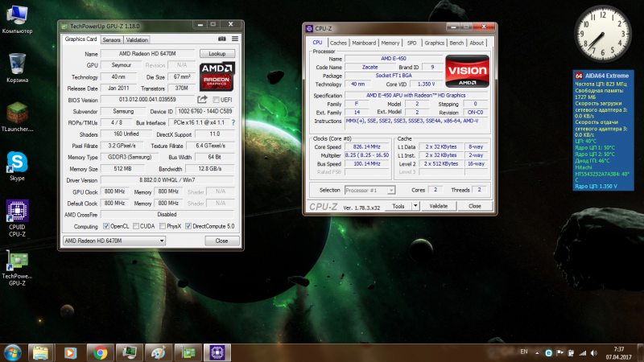Take a screenshot with GPU-Z camera icon
Viewport: 644px width, 362px height.
pos(222,39)
